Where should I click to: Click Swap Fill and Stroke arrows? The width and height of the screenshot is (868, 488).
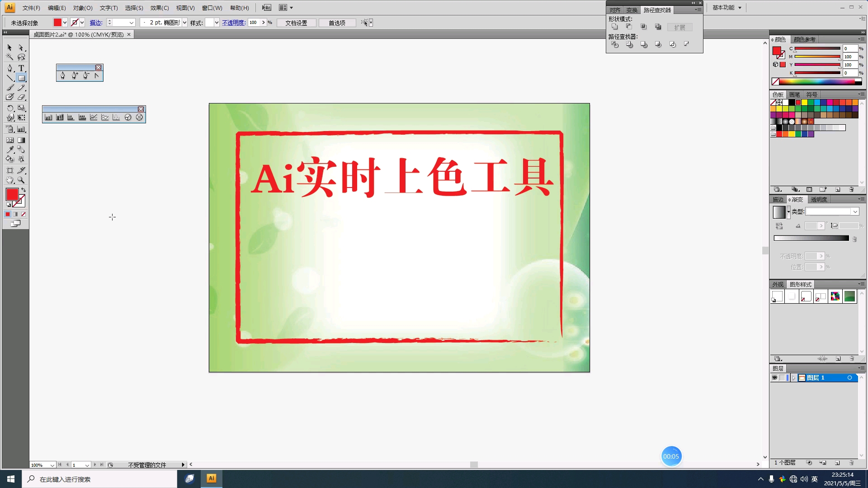(x=24, y=190)
